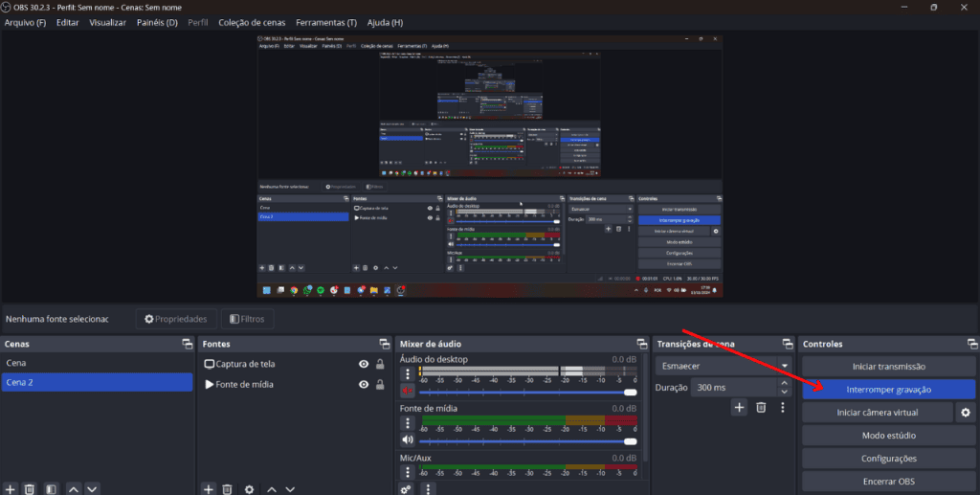This screenshot has width=980, height=495.
Task: Select the Cena 2 scene
Action: [x=97, y=383]
